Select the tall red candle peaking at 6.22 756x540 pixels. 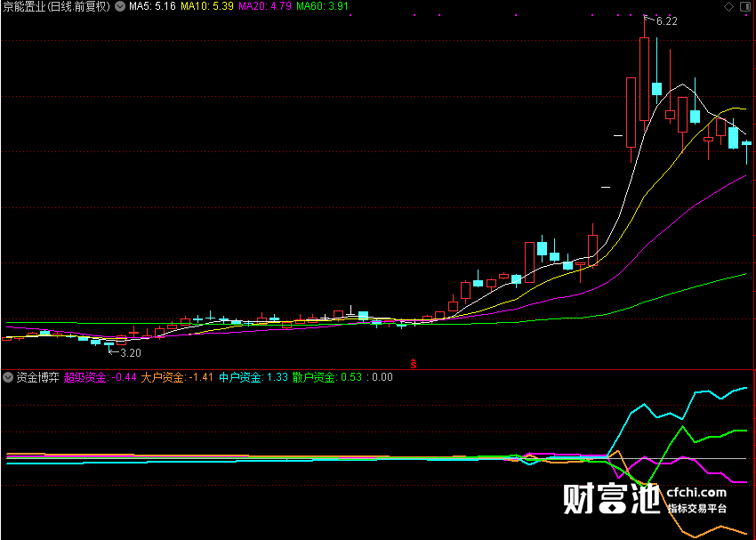click(x=644, y=77)
